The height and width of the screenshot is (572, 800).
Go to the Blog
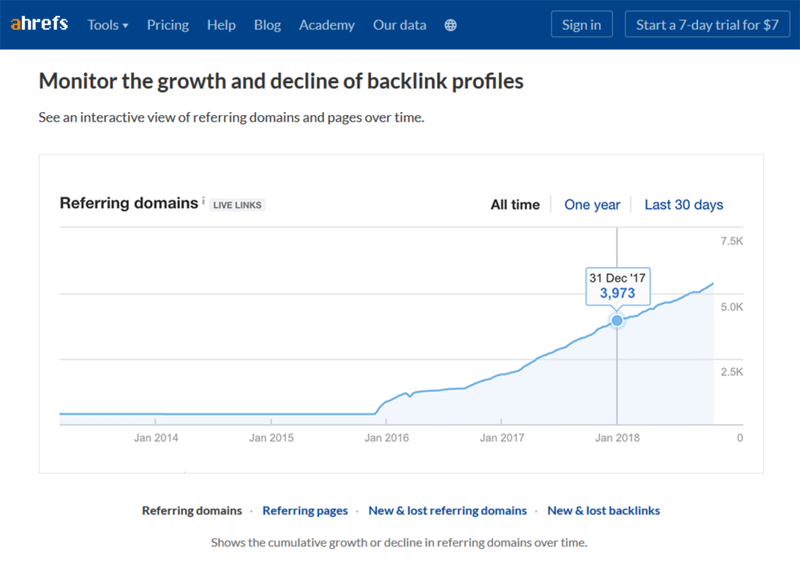[267, 25]
